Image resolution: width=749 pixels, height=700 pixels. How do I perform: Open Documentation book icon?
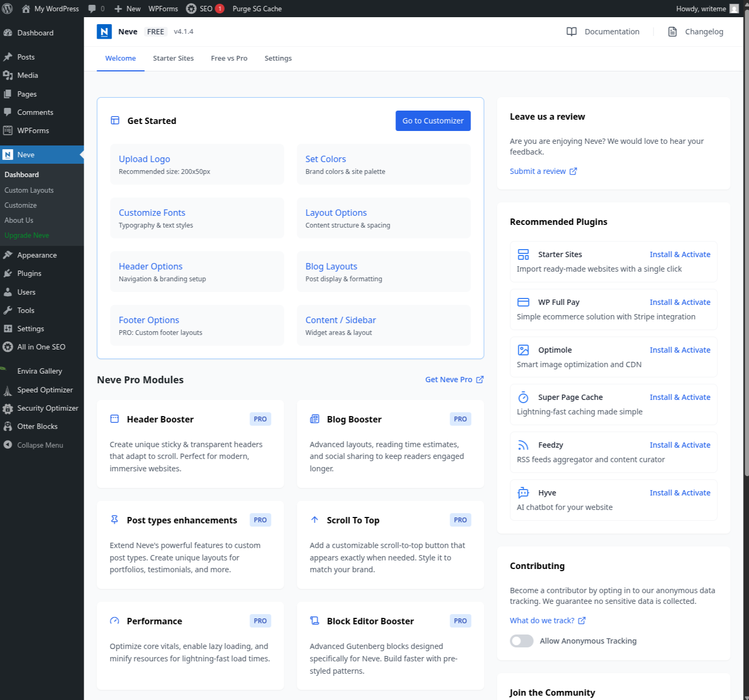(x=571, y=32)
